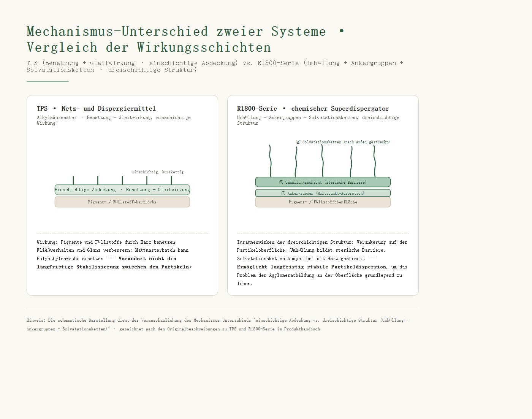The width and height of the screenshot is (532, 419).
Task: Click 'Pigment- / Füllstoffoberfläche' box in R1800 card
Action: (323, 202)
